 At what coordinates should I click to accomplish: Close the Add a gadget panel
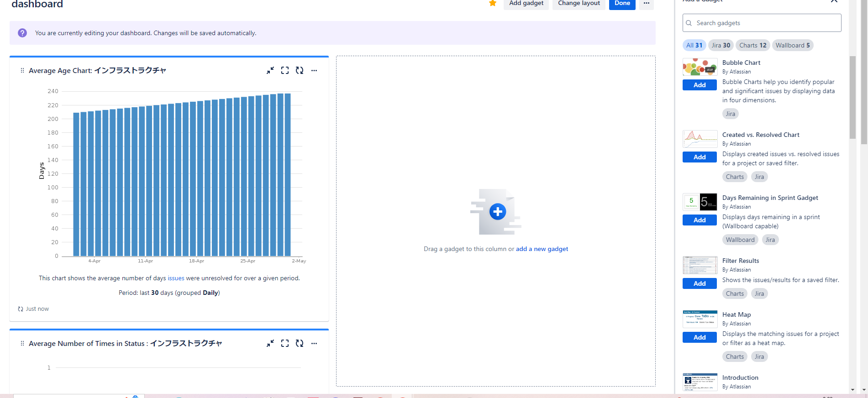point(834,1)
